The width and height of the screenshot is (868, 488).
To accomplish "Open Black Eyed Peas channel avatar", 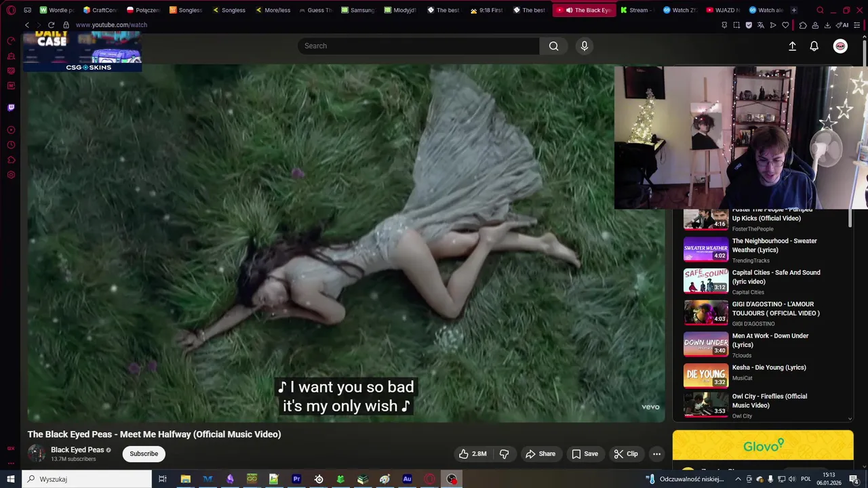I will click(37, 453).
